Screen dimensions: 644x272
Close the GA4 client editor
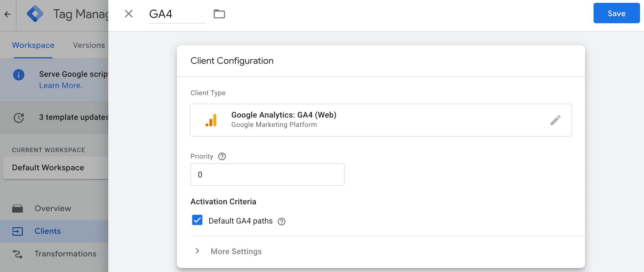129,14
